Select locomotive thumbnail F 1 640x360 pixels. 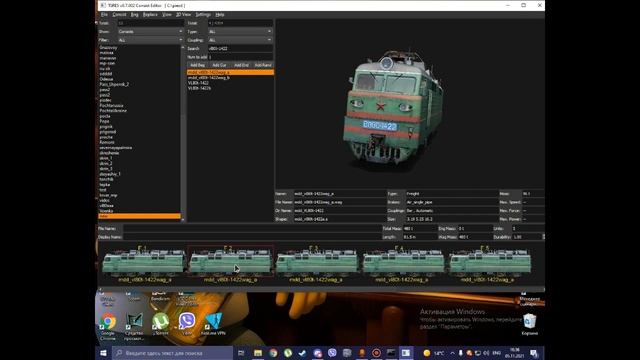pyautogui.click(x=144, y=263)
